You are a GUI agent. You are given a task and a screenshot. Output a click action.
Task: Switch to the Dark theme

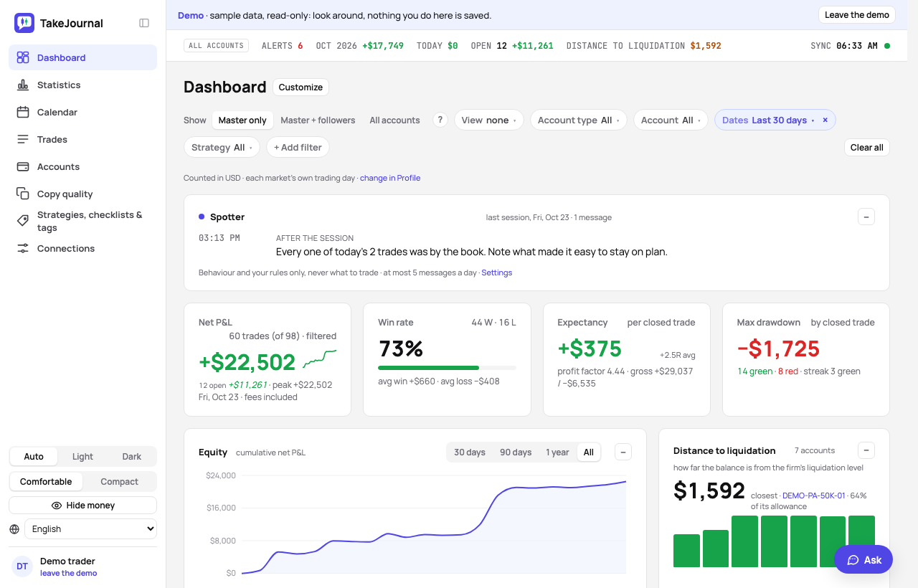point(132,457)
